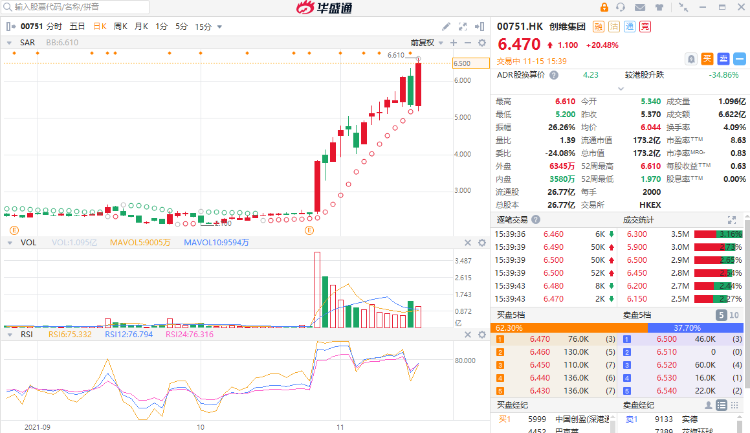Open SAR main chart settings gear

tap(482, 43)
